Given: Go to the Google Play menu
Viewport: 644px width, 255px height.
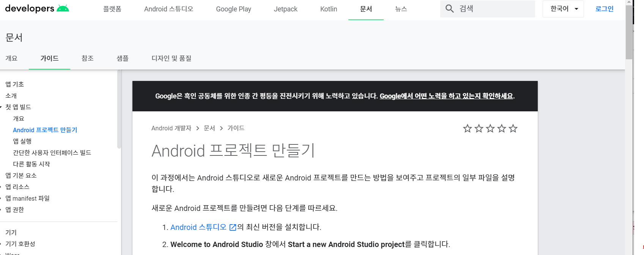Looking at the screenshot, I should click(234, 9).
